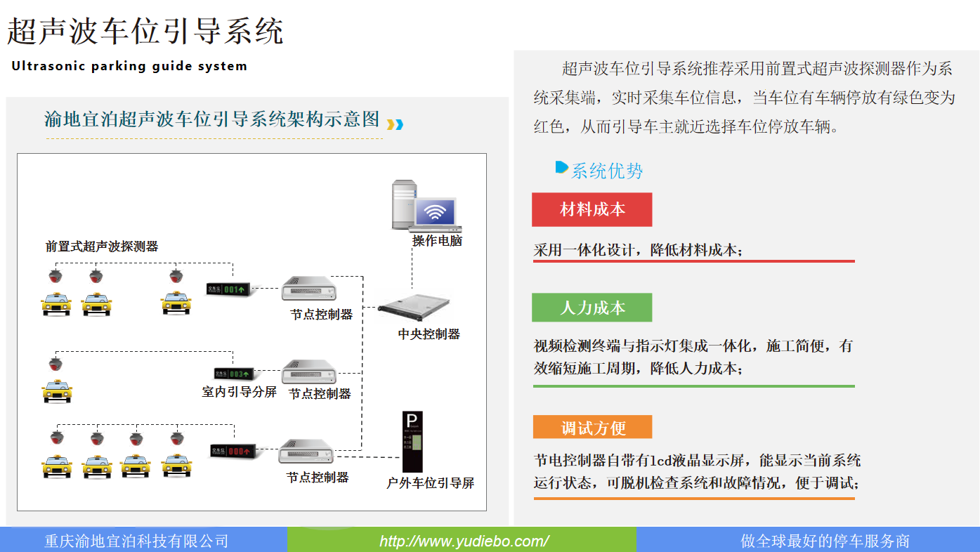This screenshot has width=980, height=552.
Task: Click the double chevron arrows beside diagram title
Action: pyautogui.click(x=395, y=124)
